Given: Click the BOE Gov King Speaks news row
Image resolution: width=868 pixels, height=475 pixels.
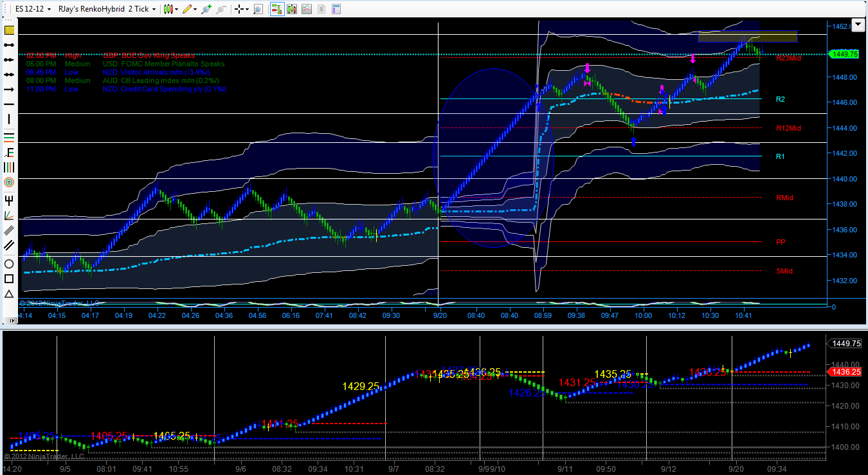Looking at the screenshot, I should (x=110, y=55).
